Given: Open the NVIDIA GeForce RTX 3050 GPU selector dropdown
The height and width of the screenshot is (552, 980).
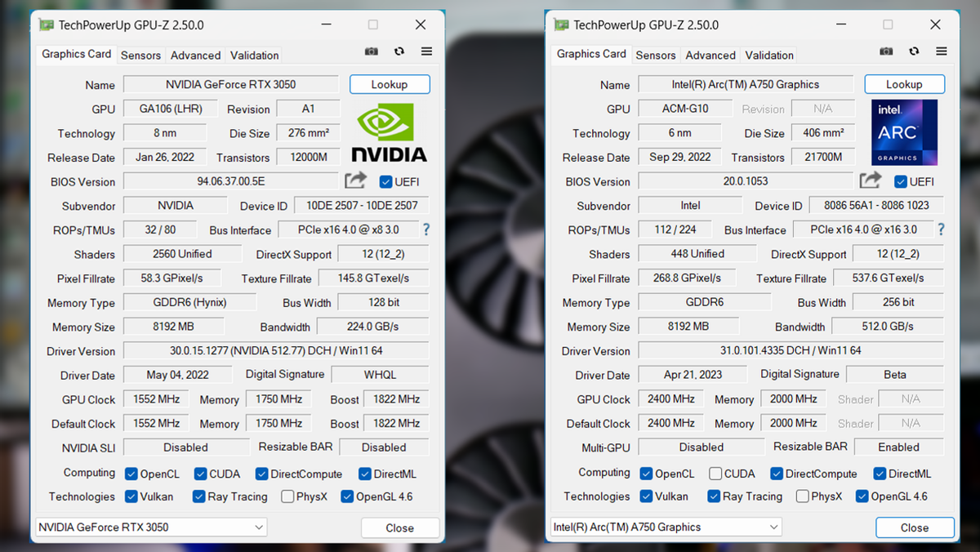Looking at the screenshot, I should coord(151,528).
